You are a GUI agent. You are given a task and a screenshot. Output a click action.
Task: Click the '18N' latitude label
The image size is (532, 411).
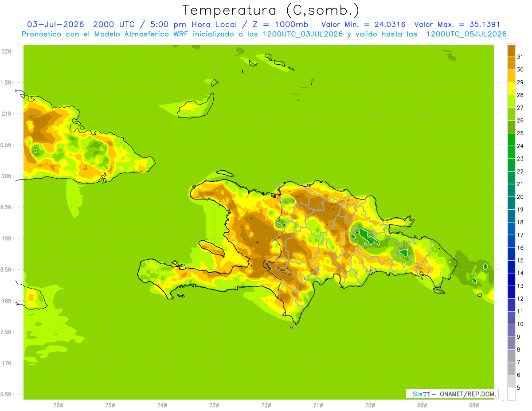(x=7, y=301)
